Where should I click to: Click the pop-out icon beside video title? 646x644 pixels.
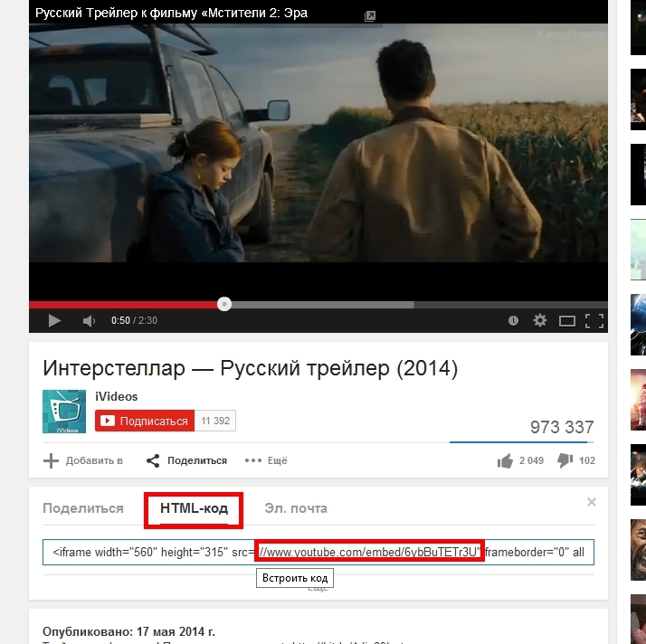pos(370,16)
